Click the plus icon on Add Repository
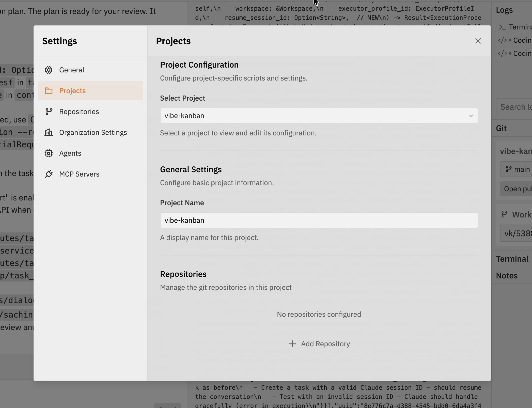This screenshot has width=532, height=408. point(293,344)
